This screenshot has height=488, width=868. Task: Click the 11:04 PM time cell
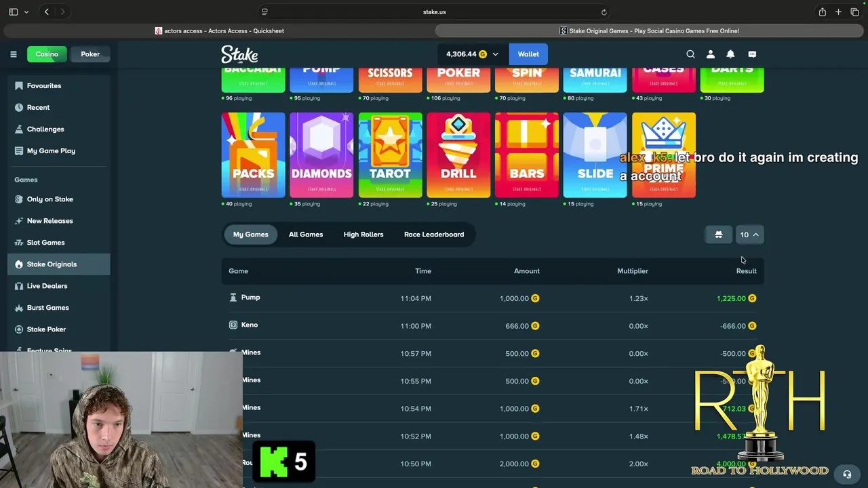click(416, 298)
